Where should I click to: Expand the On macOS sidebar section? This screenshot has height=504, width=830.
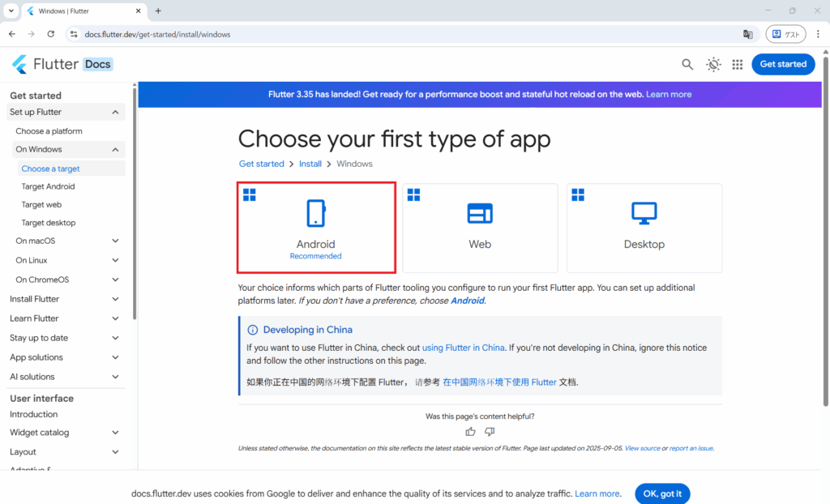(115, 241)
